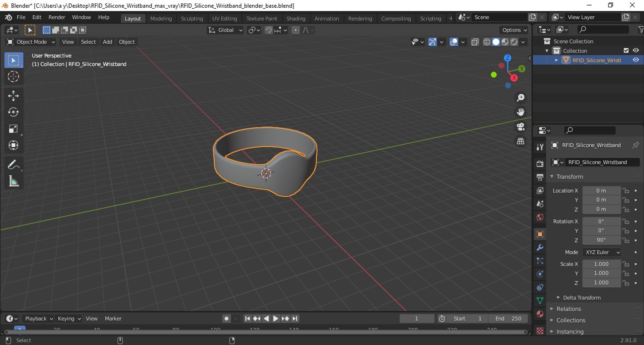The height and width of the screenshot is (345, 644).
Task: Click the current frame field showing 1
Action: [417, 318]
